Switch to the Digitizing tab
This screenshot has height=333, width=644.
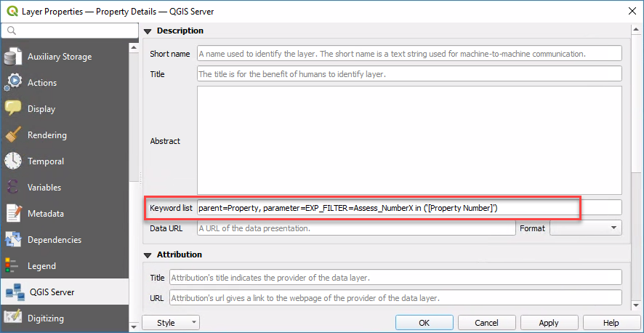(45, 318)
